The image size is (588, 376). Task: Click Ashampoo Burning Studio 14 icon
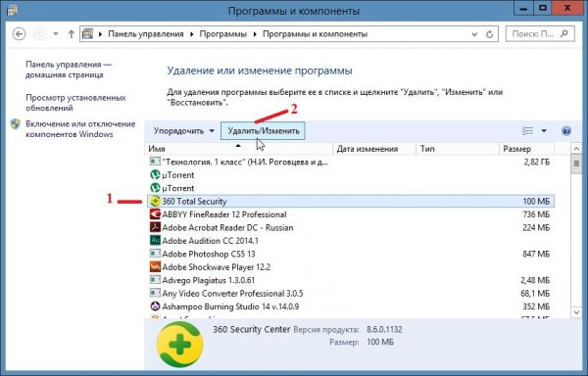click(x=155, y=306)
